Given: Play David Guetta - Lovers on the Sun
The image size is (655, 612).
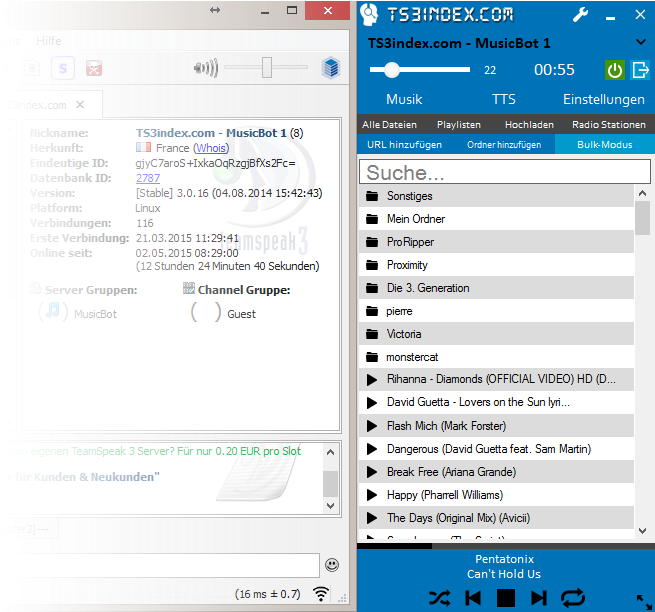Looking at the screenshot, I should coord(371,403).
